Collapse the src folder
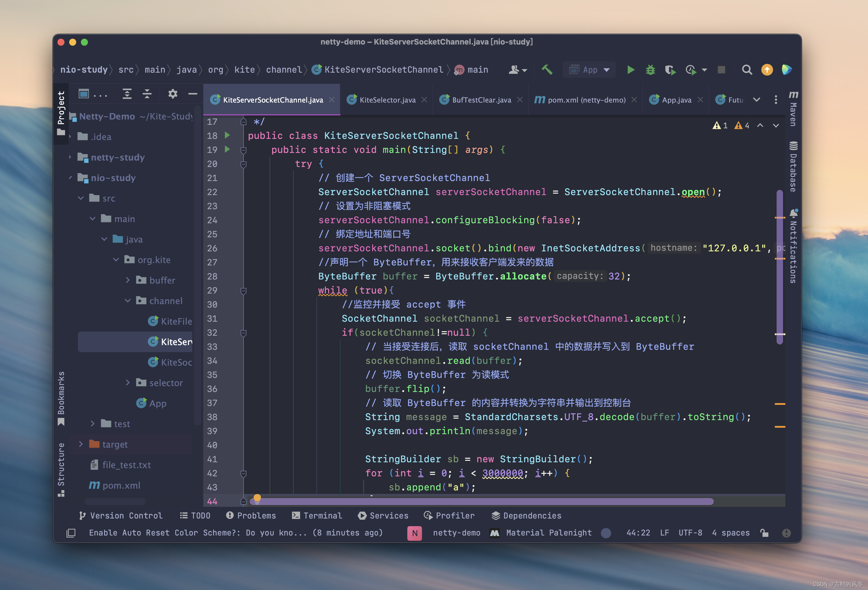 click(x=81, y=198)
